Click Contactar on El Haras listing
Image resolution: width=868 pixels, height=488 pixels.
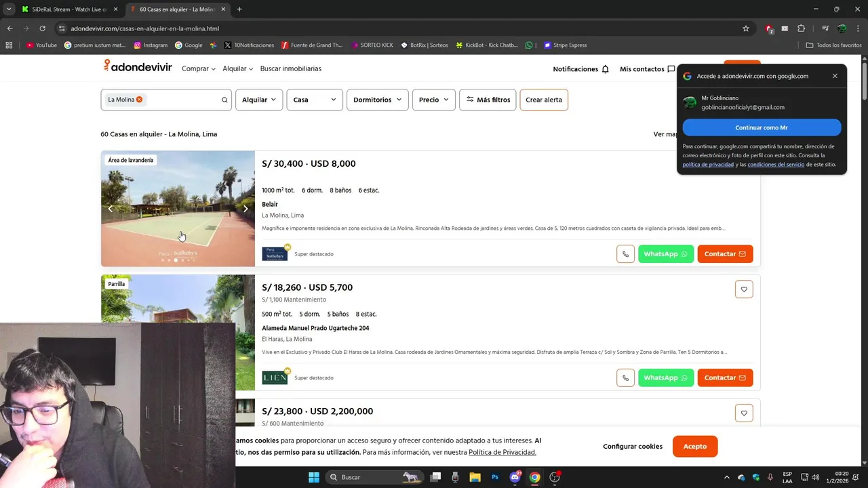pyautogui.click(x=725, y=378)
